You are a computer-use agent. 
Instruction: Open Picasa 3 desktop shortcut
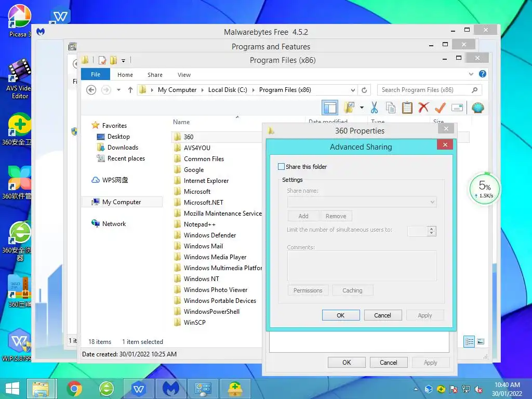click(x=19, y=20)
